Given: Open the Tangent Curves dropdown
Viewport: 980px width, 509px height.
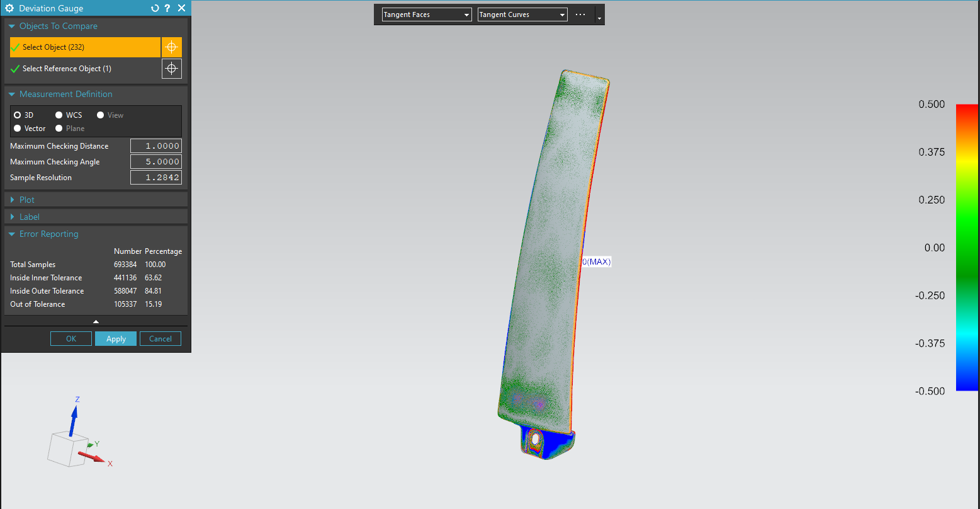Looking at the screenshot, I should click(x=522, y=14).
